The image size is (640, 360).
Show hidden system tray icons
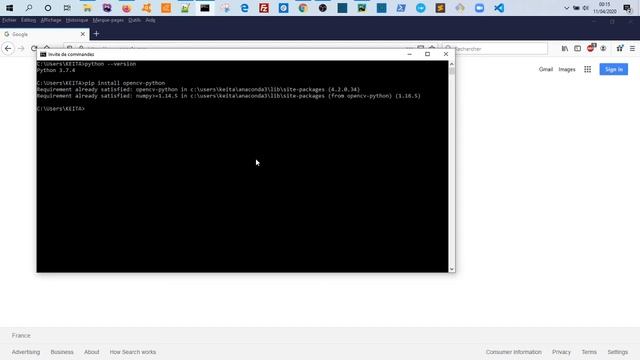pos(567,8)
